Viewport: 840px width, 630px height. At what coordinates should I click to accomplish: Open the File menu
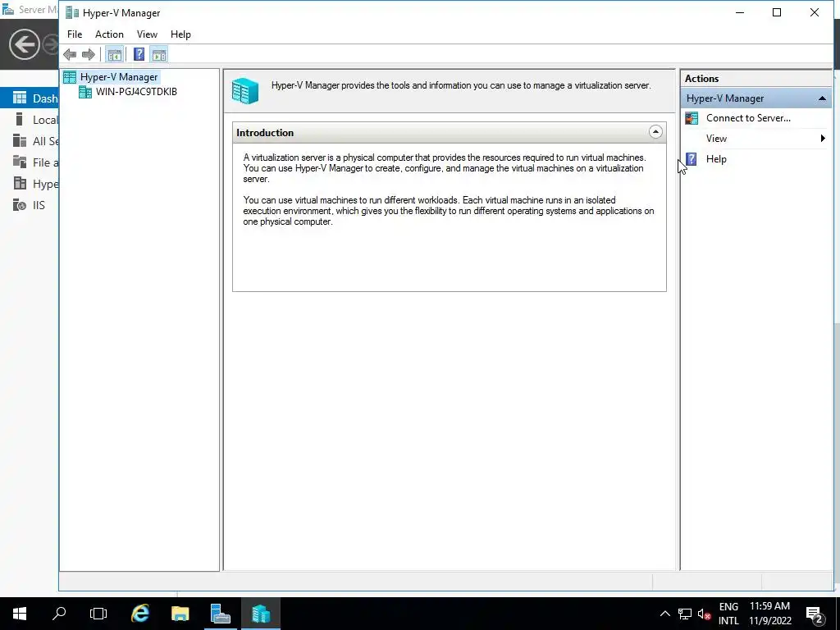pyautogui.click(x=75, y=34)
